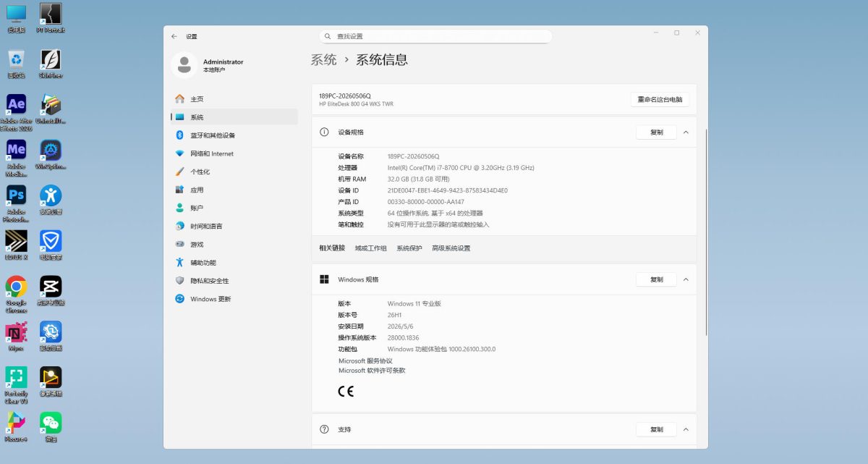Click the settings search field

coord(435,36)
